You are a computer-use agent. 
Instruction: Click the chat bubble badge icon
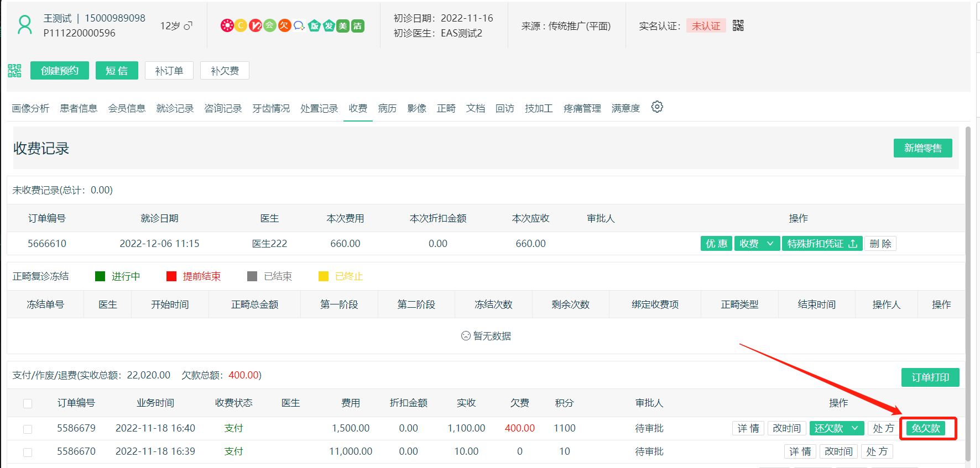(x=299, y=25)
